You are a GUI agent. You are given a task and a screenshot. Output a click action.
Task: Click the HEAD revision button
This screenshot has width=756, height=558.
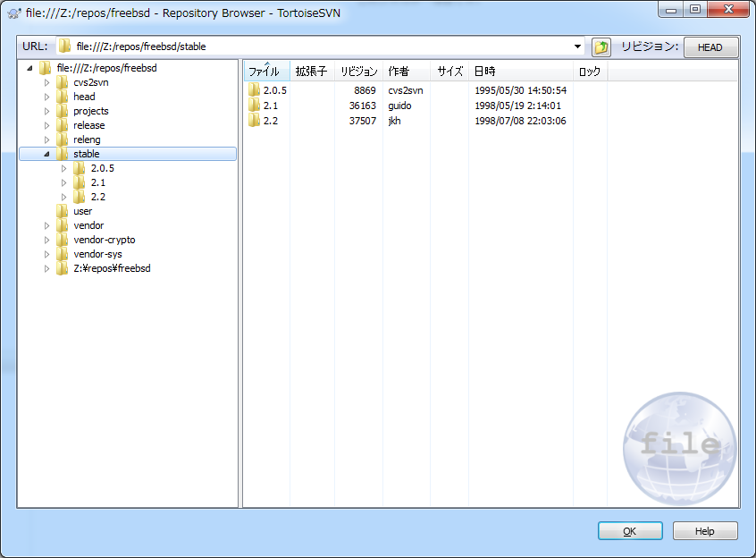(710, 47)
